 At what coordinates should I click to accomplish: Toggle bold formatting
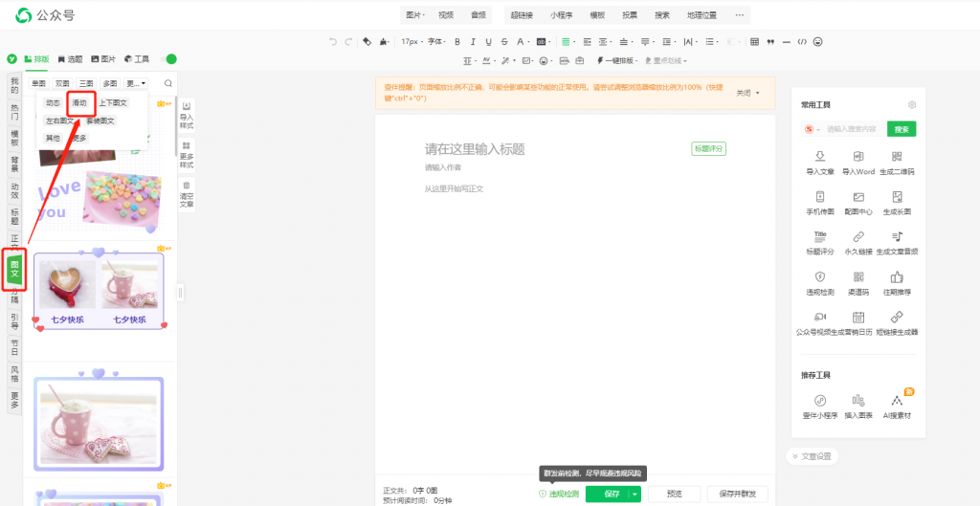[457, 42]
